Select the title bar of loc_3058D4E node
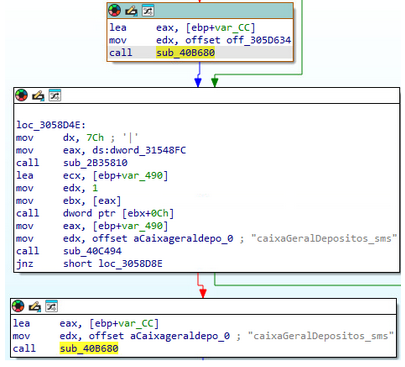This screenshot has width=405, height=367. 207,96
